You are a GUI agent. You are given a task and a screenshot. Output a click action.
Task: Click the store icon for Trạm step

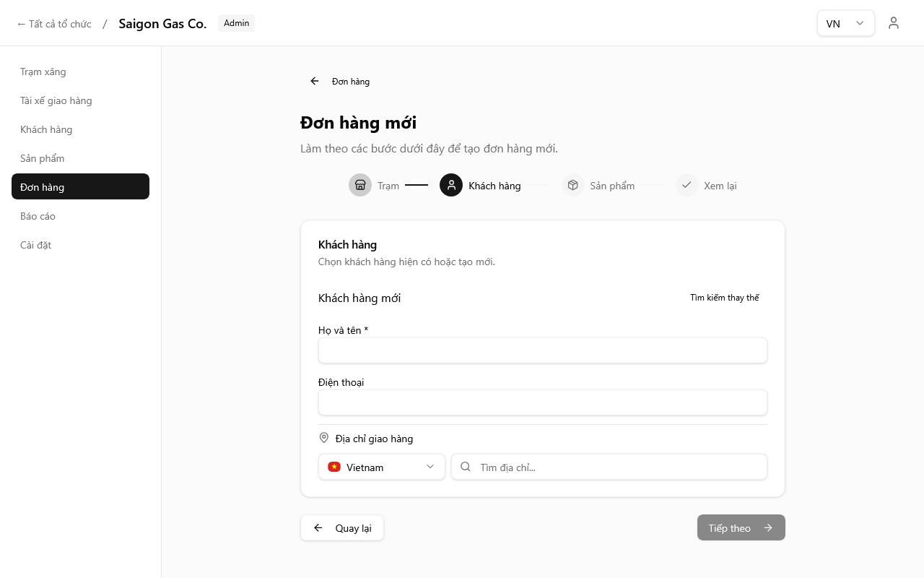coord(360,185)
